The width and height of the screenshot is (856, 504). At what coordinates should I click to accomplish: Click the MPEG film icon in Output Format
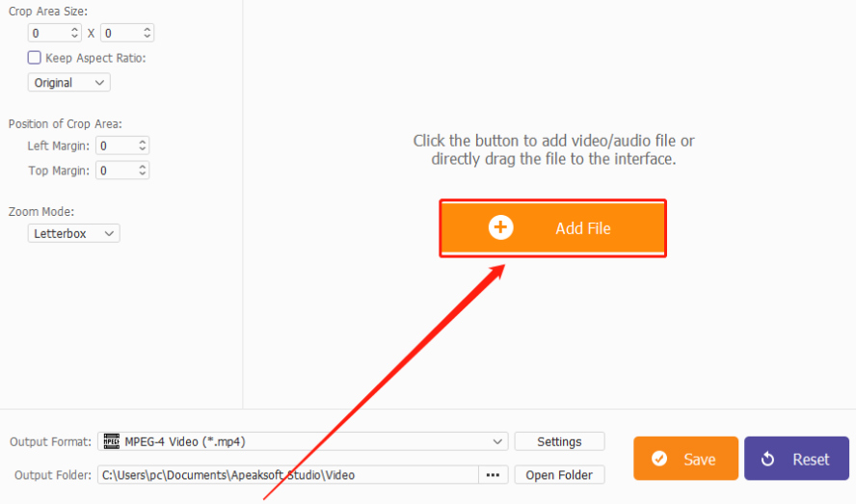[112, 441]
